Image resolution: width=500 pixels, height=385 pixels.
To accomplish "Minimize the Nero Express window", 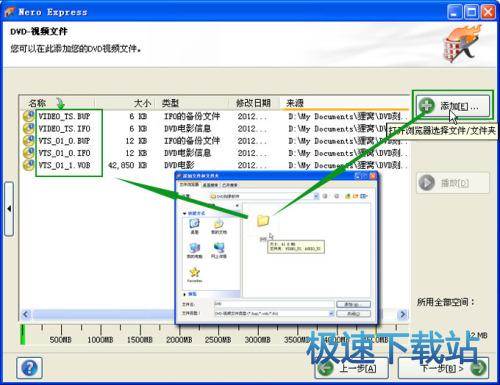I will (x=455, y=12).
